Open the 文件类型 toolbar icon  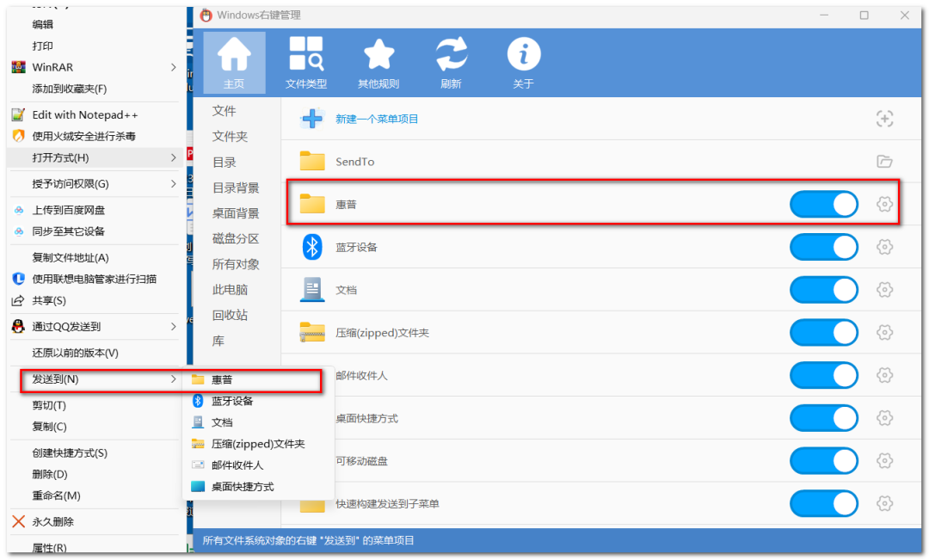click(305, 63)
